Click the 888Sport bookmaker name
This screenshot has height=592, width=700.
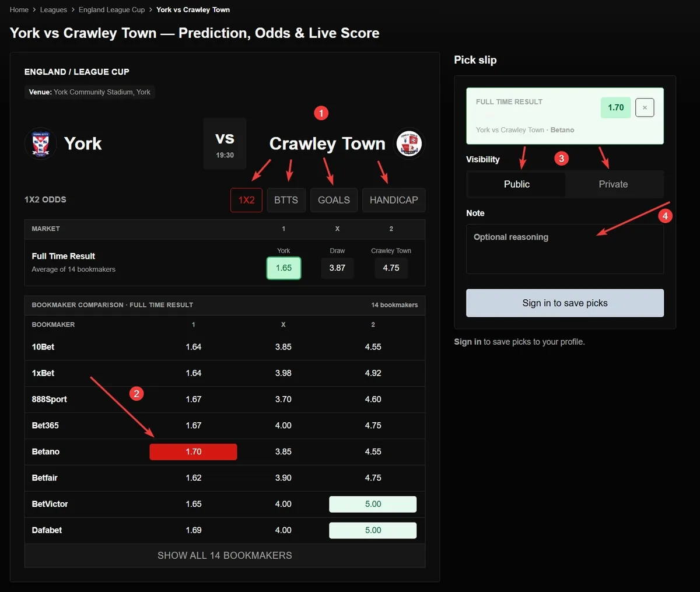pyautogui.click(x=50, y=400)
